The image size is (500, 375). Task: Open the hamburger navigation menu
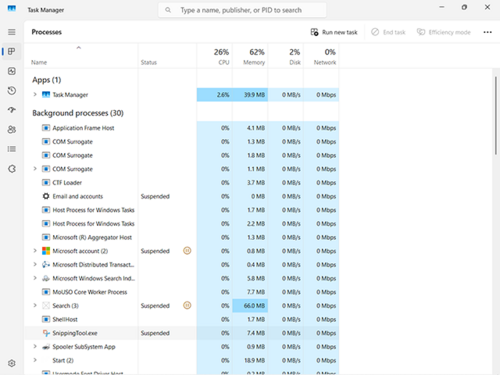[12, 32]
